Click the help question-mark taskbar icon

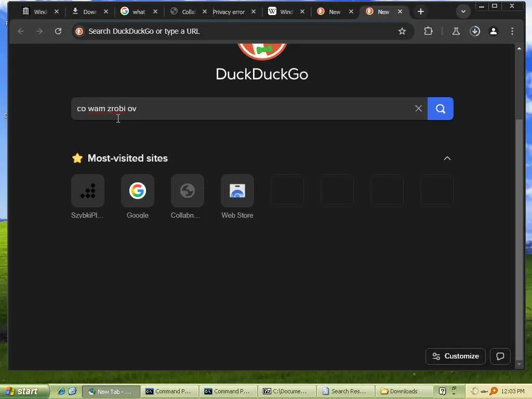[442, 392]
